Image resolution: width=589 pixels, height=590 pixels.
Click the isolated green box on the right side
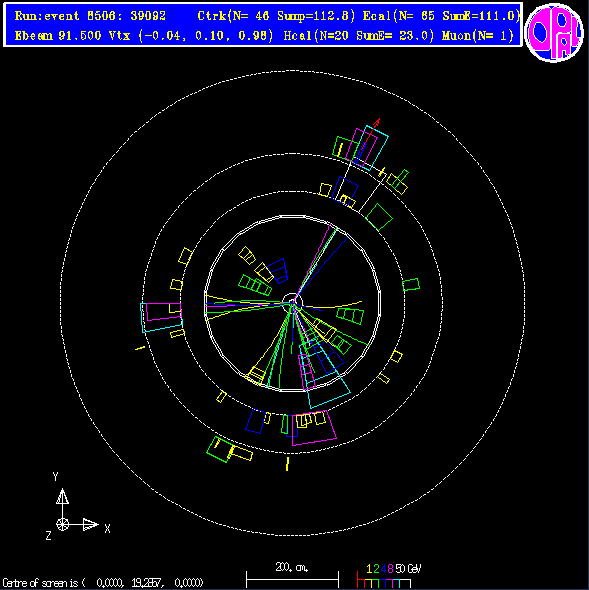(x=411, y=284)
